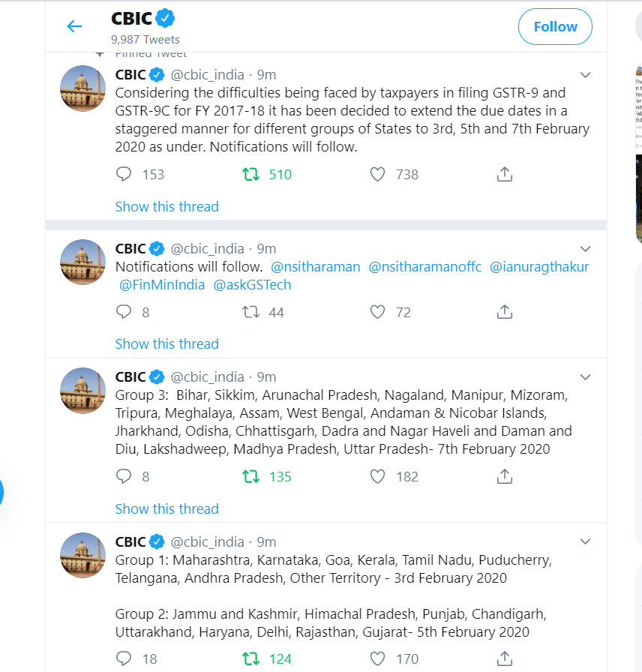Image resolution: width=642 pixels, height=672 pixels.
Task: Show thread below the Group 3 tweet
Action: tap(166, 508)
